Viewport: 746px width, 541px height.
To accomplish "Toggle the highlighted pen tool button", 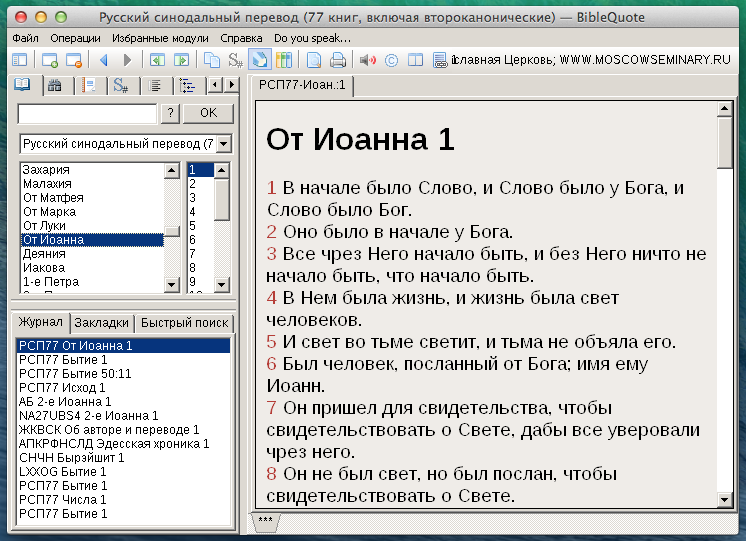I will click(259, 60).
